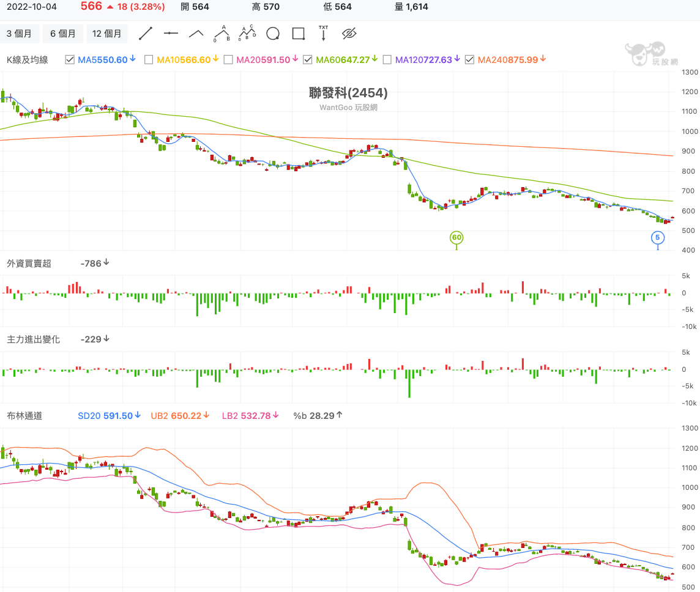Select the TXT text annotation tool
Image resolution: width=700 pixels, height=592 pixels.
(x=323, y=34)
